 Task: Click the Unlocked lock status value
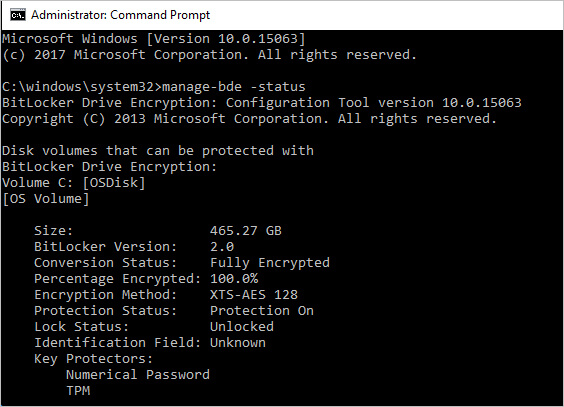pos(242,326)
